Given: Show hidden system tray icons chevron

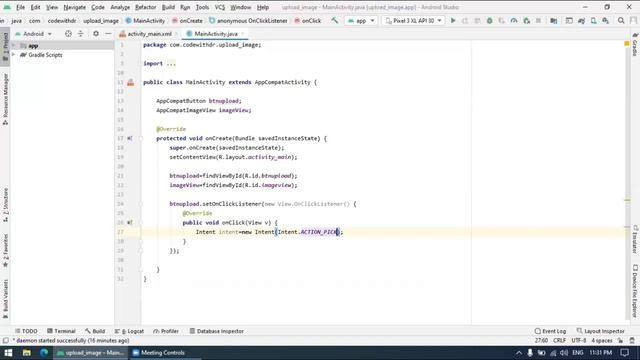Looking at the screenshot, I should [518, 353].
